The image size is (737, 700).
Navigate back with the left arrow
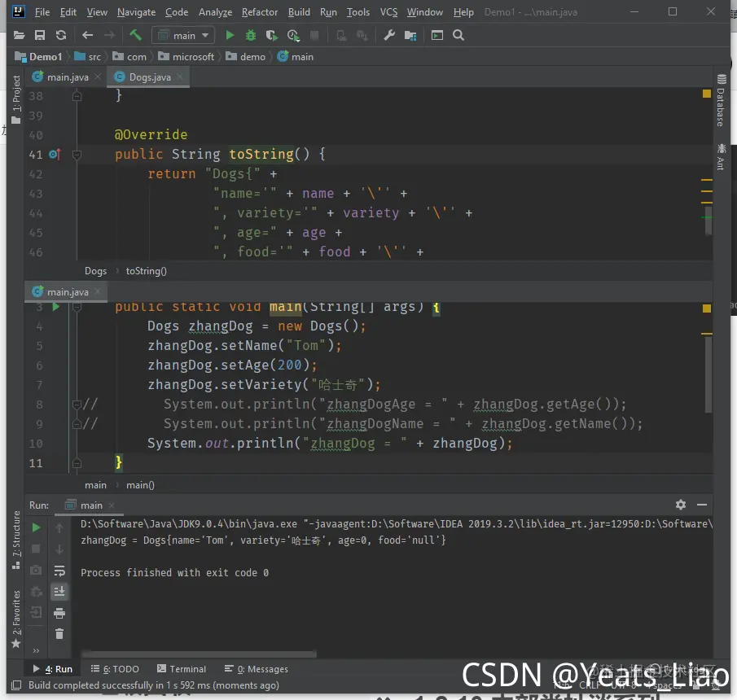[87, 35]
